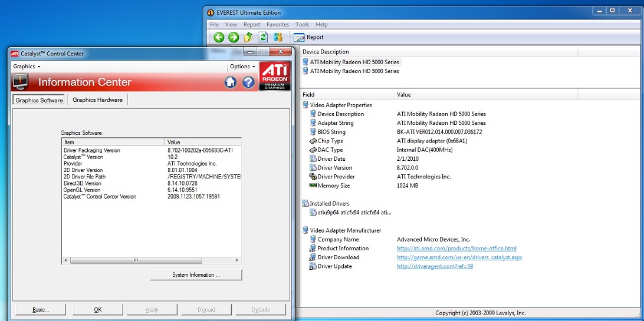Screen dimensions: 644x321
Task: Click the Help question mark icon
Action: coord(248,82)
